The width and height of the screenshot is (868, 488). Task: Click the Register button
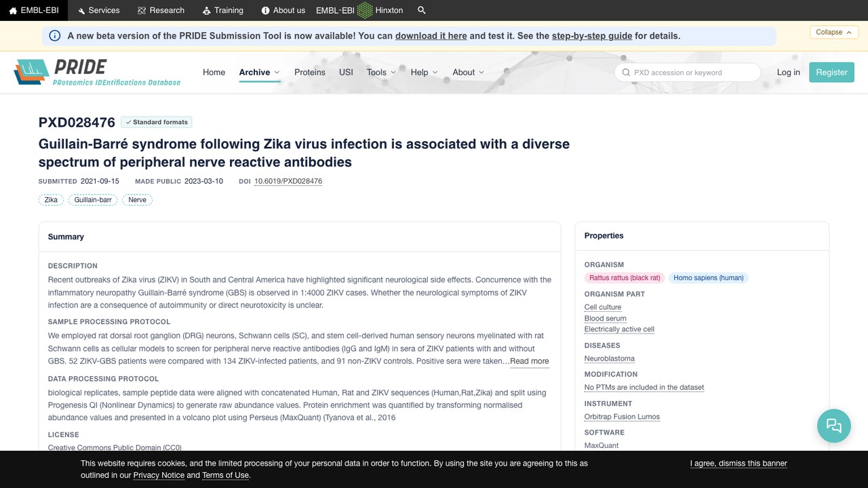831,73
